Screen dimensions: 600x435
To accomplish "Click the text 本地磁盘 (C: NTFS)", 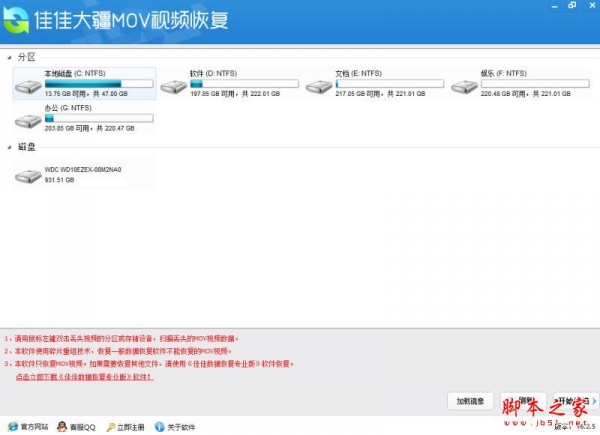I will (x=75, y=73).
